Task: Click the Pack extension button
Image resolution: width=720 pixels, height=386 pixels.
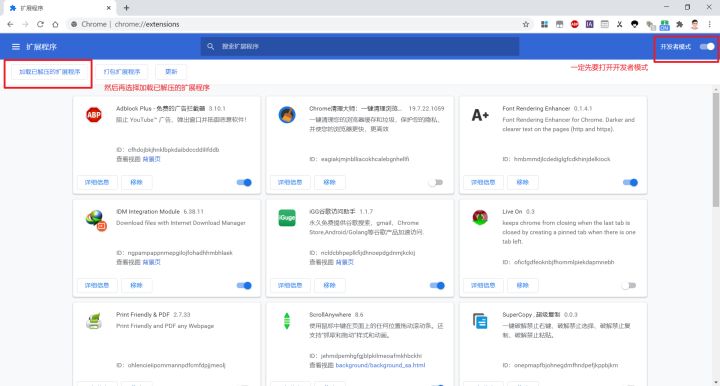Action: tap(122, 72)
